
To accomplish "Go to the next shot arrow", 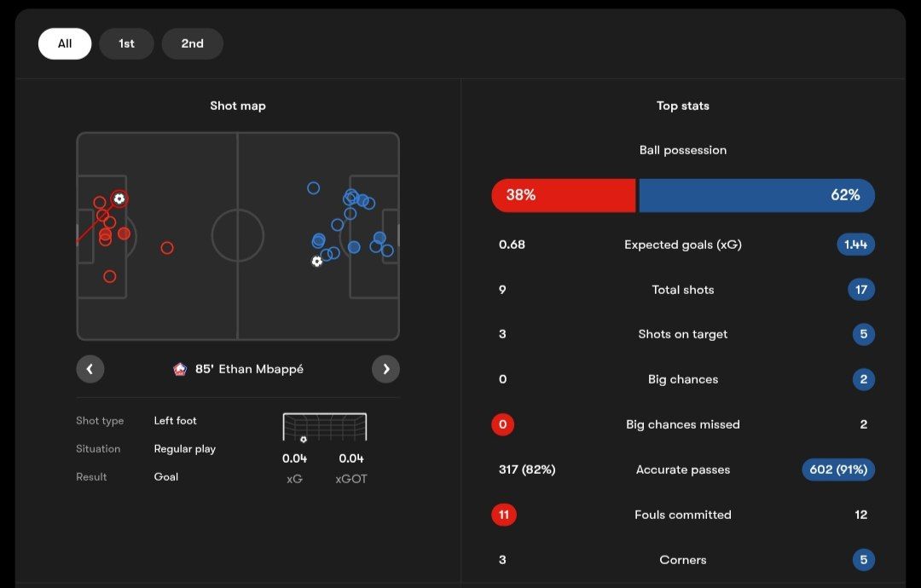I will tap(385, 369).
